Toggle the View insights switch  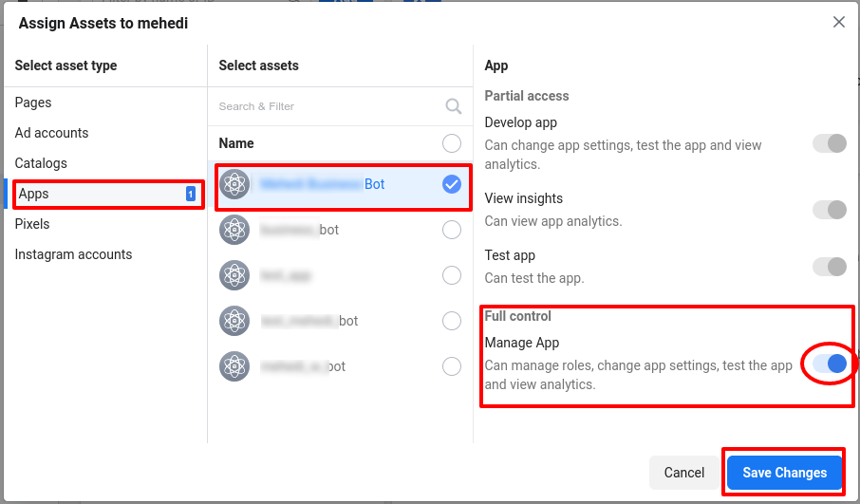point(830,210)
